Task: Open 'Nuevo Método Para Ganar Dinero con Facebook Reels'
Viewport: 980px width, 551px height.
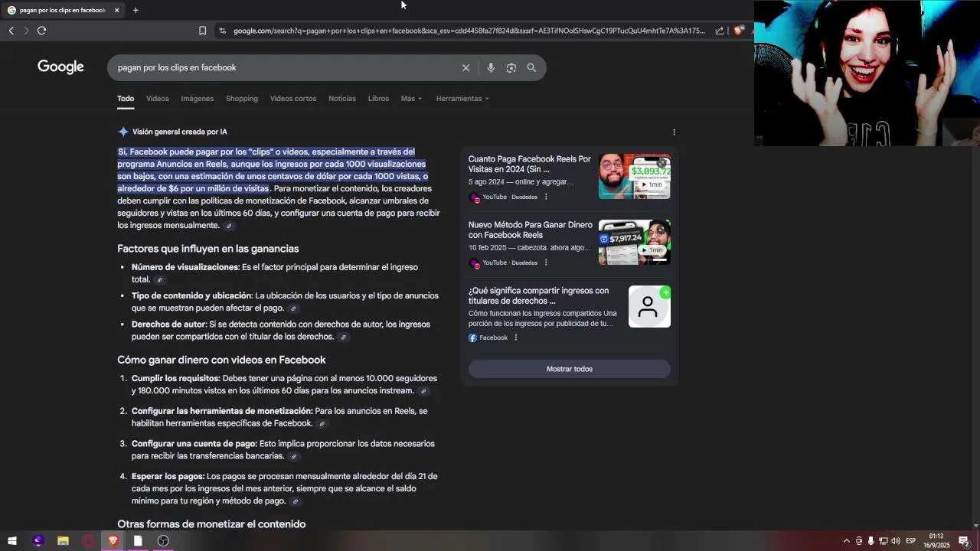Action: [531, 230]
